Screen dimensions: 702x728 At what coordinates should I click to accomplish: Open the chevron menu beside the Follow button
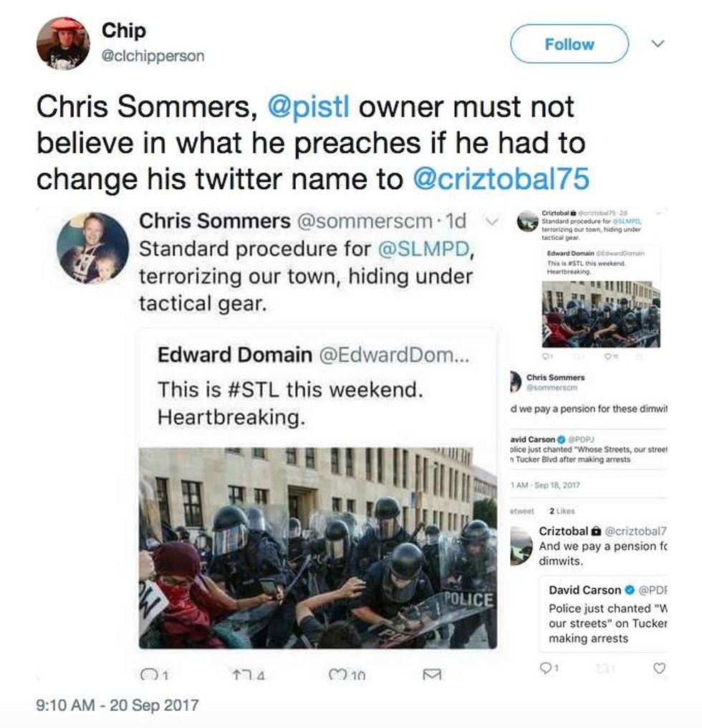(658, 44)
